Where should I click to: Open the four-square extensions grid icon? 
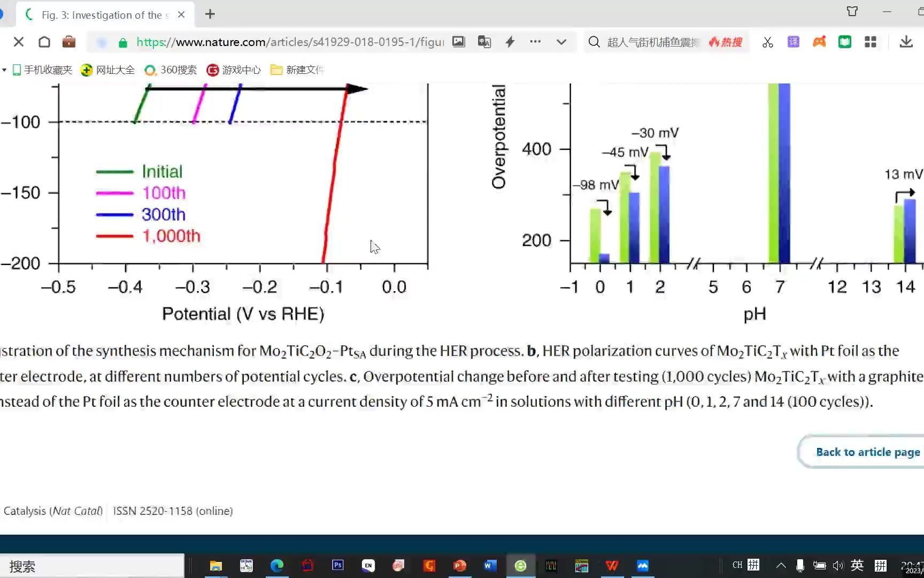click(871, 42)
